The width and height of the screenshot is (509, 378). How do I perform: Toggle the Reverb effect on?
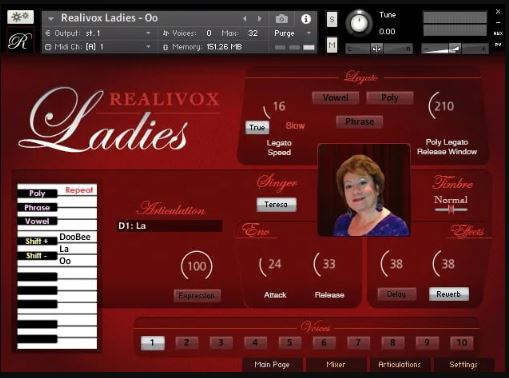pos(449,294)
